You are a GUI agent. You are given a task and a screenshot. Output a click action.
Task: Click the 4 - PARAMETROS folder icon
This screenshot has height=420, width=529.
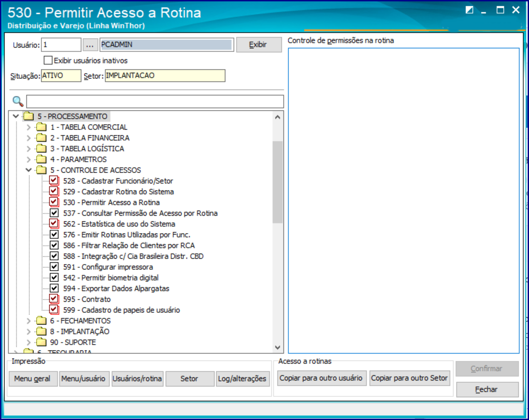[x=41, y=160]
